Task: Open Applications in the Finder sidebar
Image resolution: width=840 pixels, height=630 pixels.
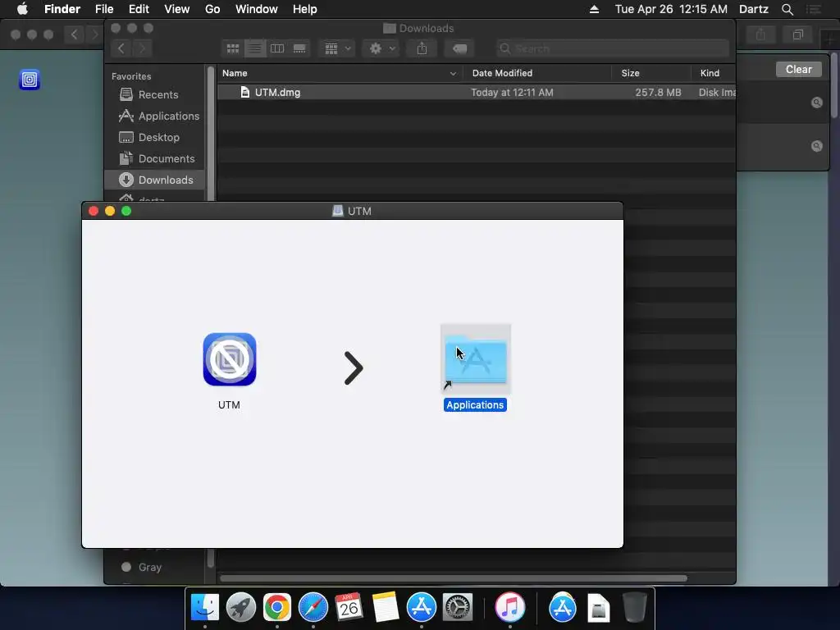Action: click(x=158, y=116)
